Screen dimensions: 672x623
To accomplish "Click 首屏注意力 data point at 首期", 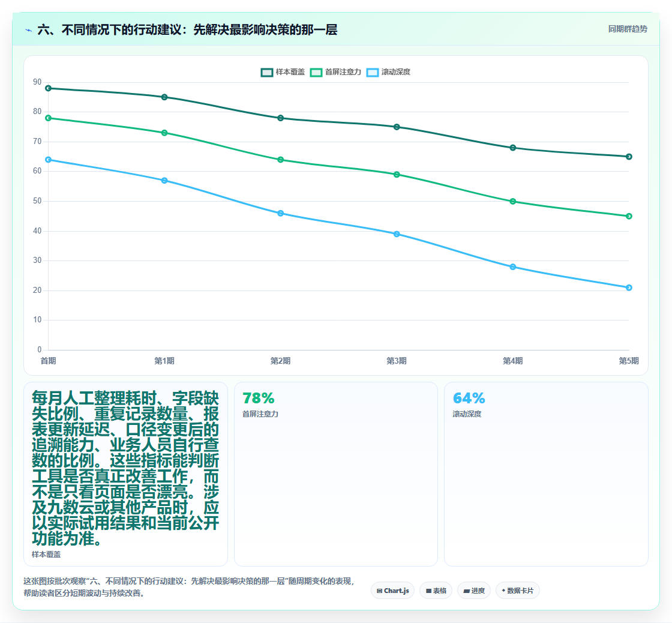I will pos(49,118).
